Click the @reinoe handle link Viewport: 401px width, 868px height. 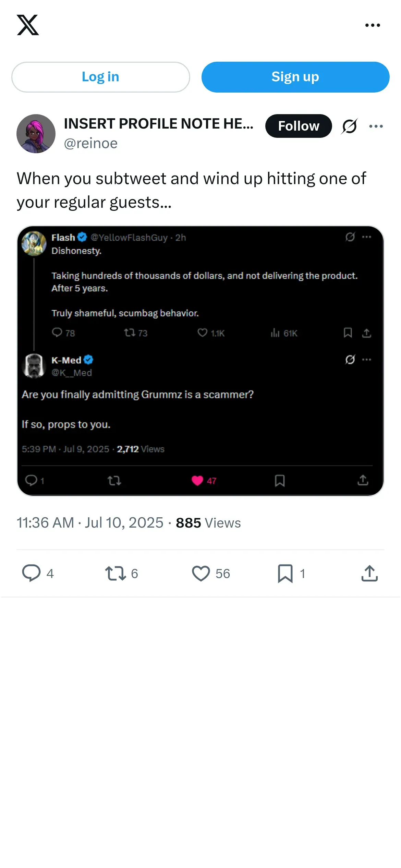point(91,143)
